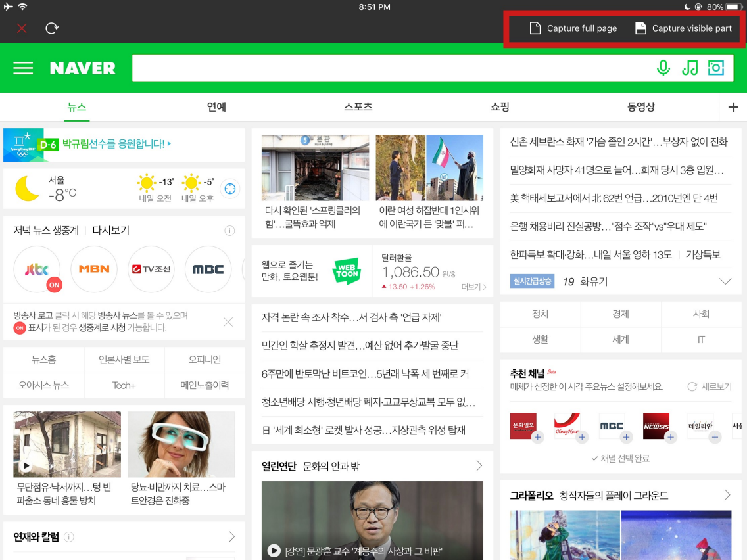
Task: Tap the location target icon in weather
Action: pos(230,189)
